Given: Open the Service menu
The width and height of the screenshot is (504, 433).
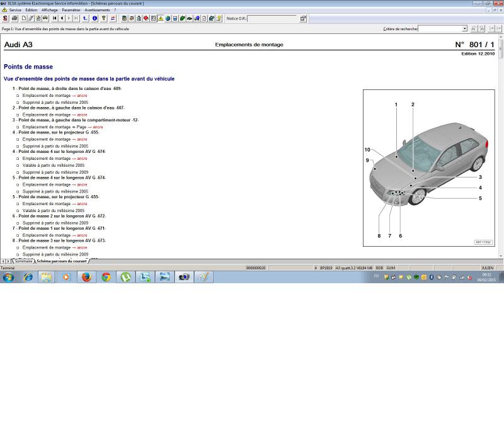Looking at the screenshot, I should pyautogui.click(x=15, y=10).
